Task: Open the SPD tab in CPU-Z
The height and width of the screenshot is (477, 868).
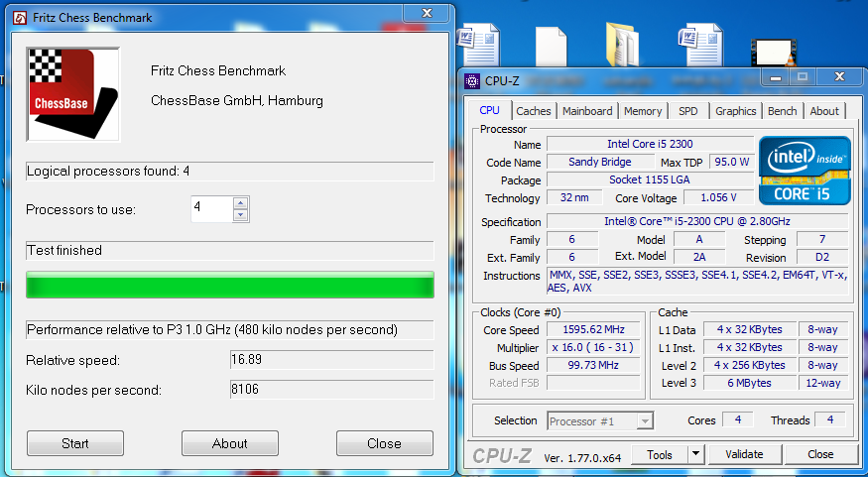Action: pyautogui.click(x=688, y=111)
